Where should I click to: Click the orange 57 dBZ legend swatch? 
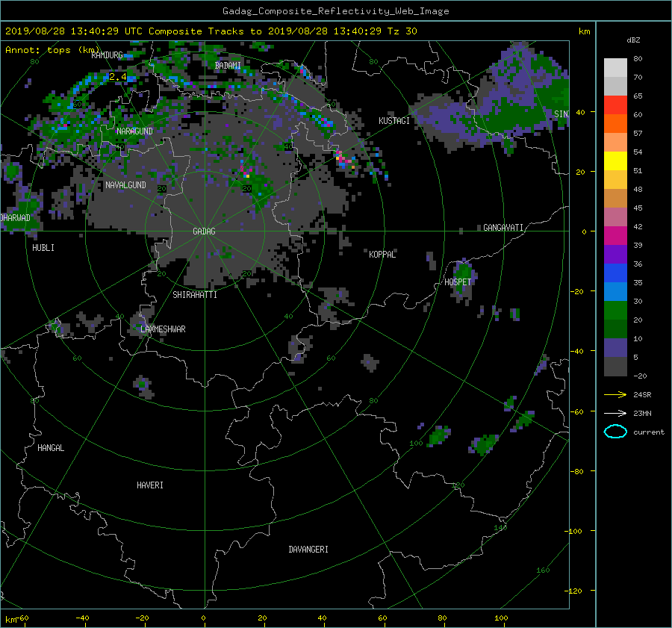click(615, 124)
